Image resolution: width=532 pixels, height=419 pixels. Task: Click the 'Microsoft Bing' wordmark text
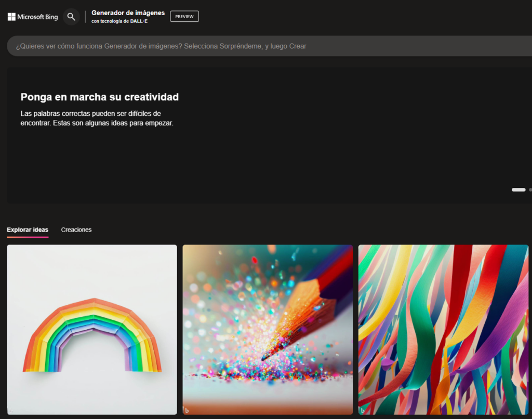click(x=37, y=17)
